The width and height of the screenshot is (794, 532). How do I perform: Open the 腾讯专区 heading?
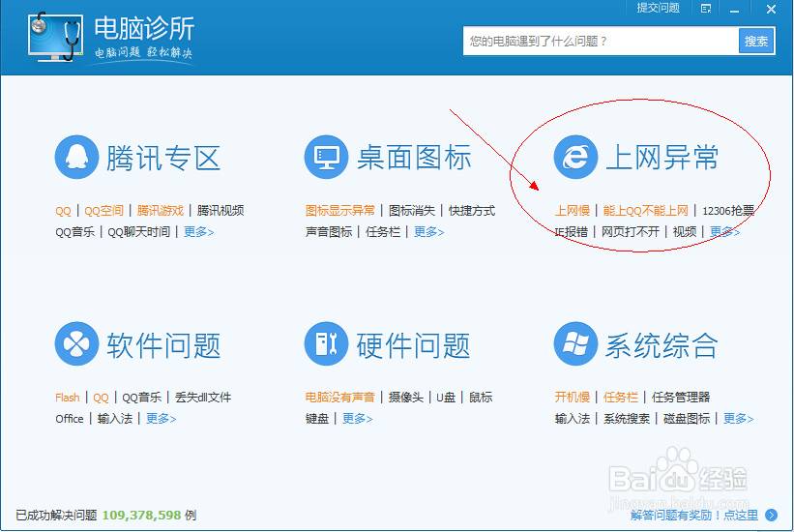(x=163, y=158)
